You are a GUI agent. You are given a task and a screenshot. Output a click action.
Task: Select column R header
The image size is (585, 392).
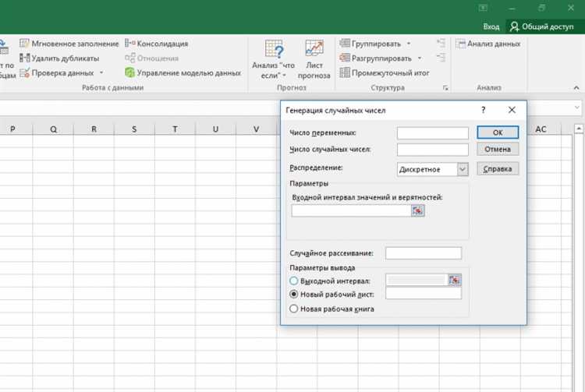(94, 129)
